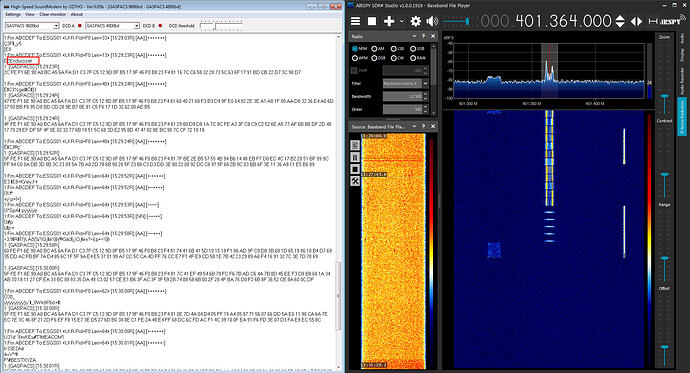
Task: Open a file in the Baseband File Player
Action: pyautogui.click(x=355, y=145)
